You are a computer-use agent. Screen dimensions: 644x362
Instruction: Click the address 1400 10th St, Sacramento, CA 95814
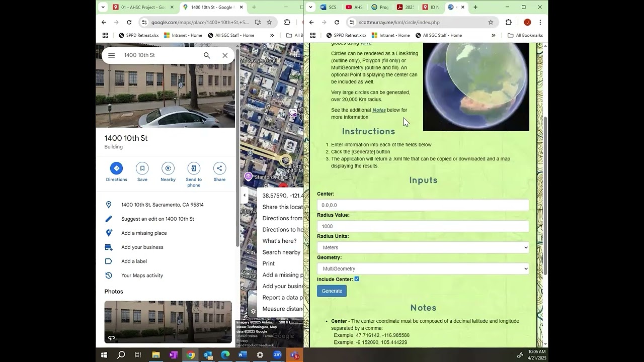pos(163,205)
